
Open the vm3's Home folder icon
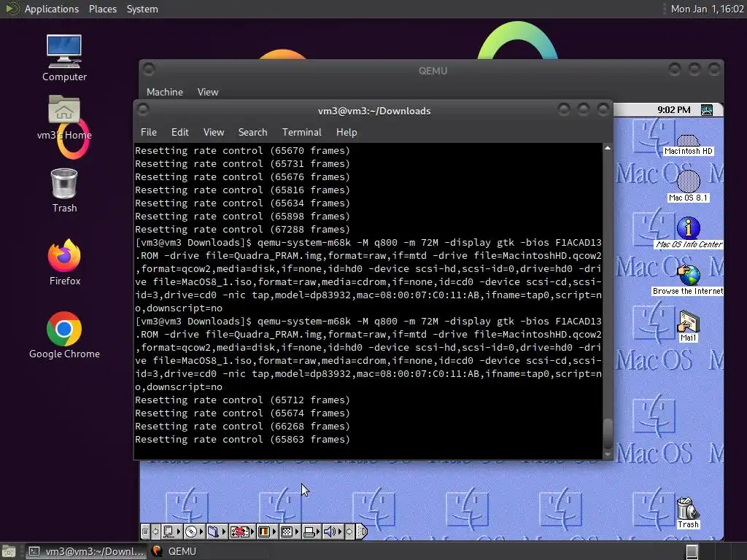[x=64, y=117]
